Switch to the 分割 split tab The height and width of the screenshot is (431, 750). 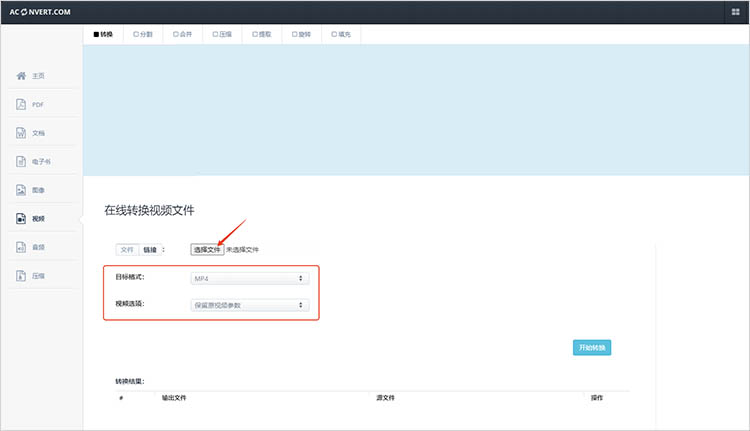(x=143, y=34)
